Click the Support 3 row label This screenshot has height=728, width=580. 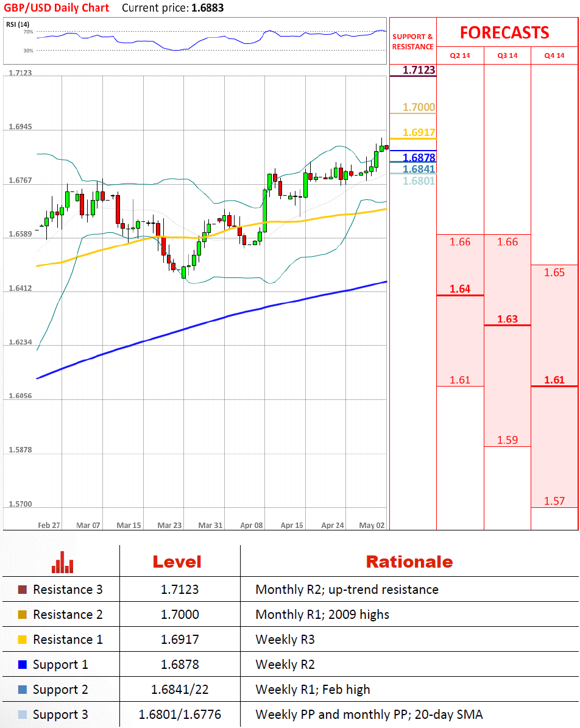(60, 715)
